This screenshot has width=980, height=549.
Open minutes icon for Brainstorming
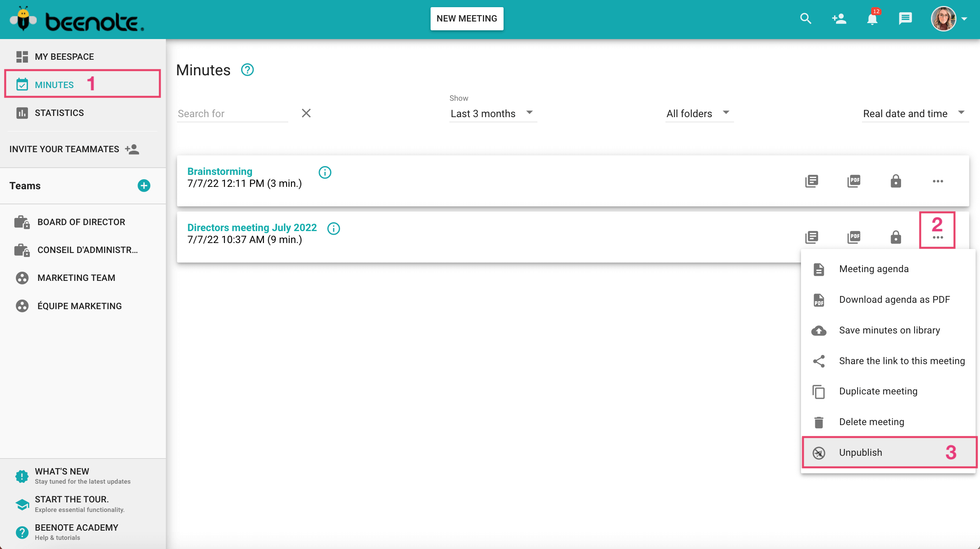[811, 181]
